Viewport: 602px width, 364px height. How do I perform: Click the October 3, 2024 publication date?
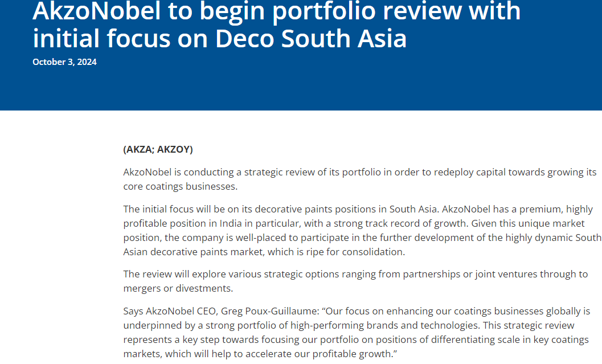(64, 62)
